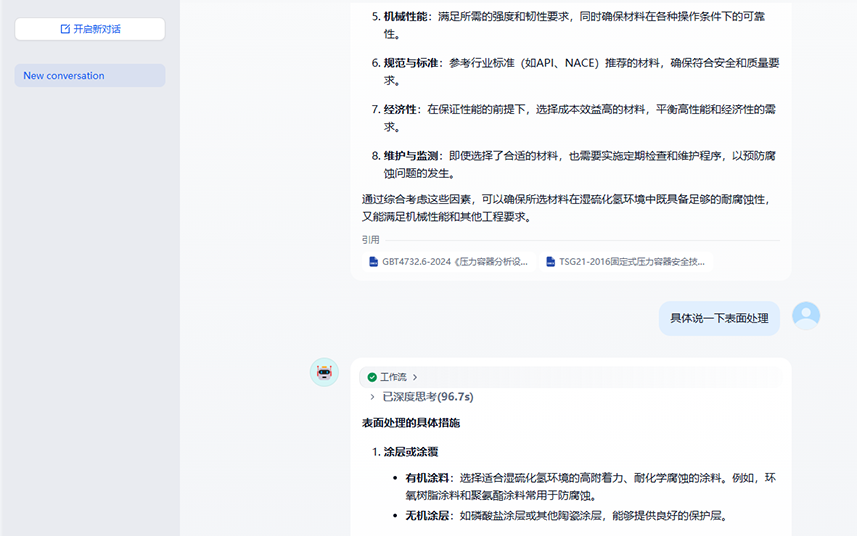Open the GBT4732.6-2024 reference document
This screenshot has width=857, height=536.
pyautogui.click(x=449, y=262)
